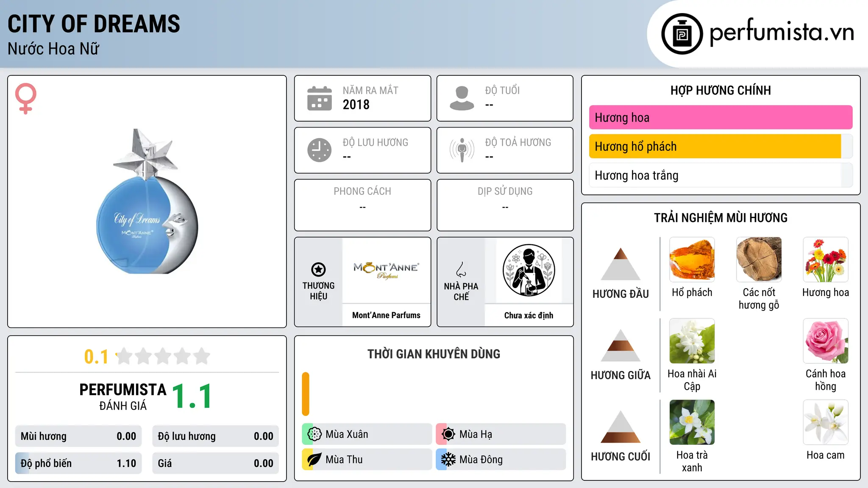This screenshot has height=488, width=868.
Task: Select the Mùa Đông season label
Action: (x=481, y=460)
